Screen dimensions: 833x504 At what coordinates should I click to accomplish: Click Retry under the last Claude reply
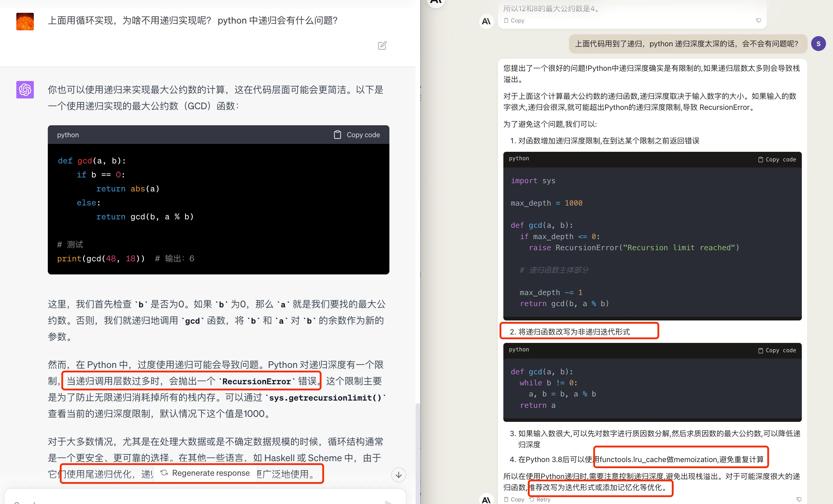(540, 499)
